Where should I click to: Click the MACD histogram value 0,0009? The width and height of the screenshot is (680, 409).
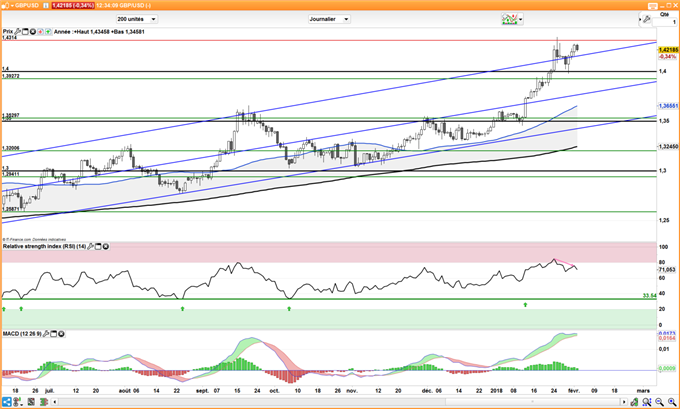(x=667, y=368)
